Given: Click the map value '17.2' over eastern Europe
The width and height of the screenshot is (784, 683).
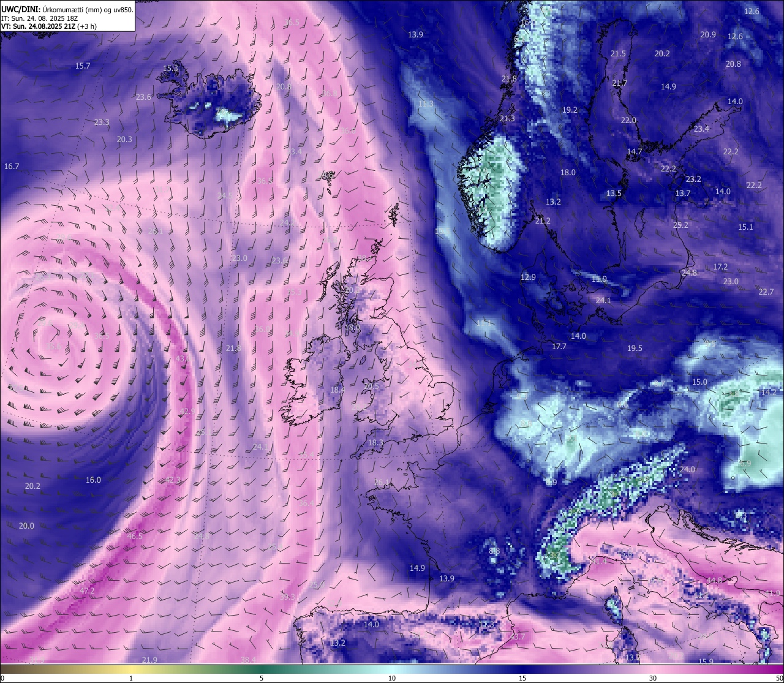Looking at the screenshot, I should pos(720,266).
